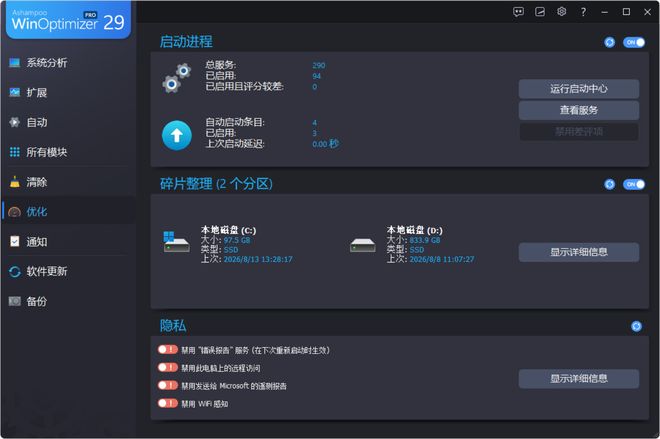The height and width of the screenshot is (439, 660).
Task: Click the 备份 safe icon
Action: 15,301
